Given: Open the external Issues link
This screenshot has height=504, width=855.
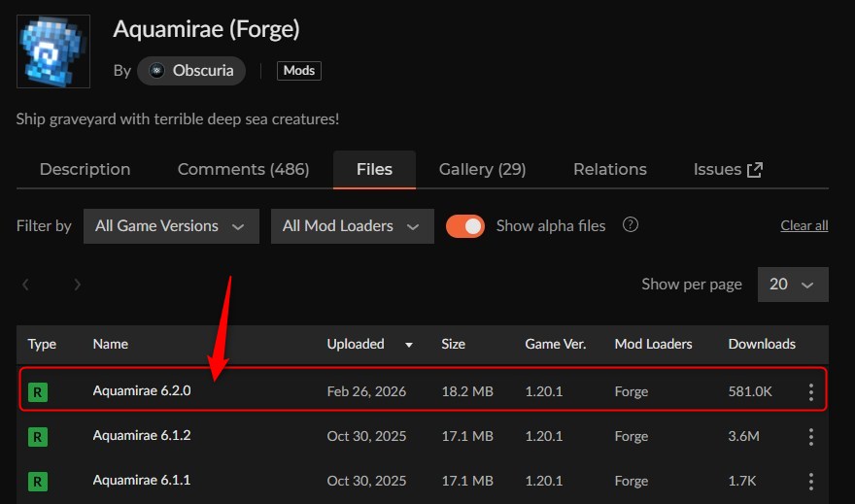Looking at the screenshot, I should pos(728,169).
